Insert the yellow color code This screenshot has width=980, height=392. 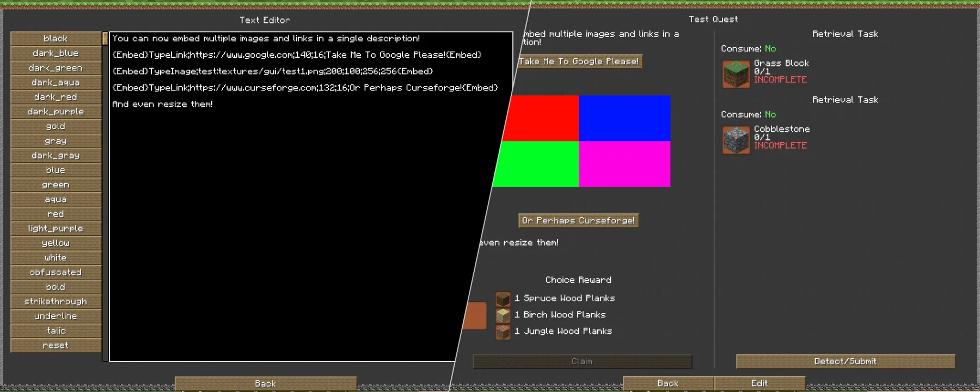pos(56,243)
